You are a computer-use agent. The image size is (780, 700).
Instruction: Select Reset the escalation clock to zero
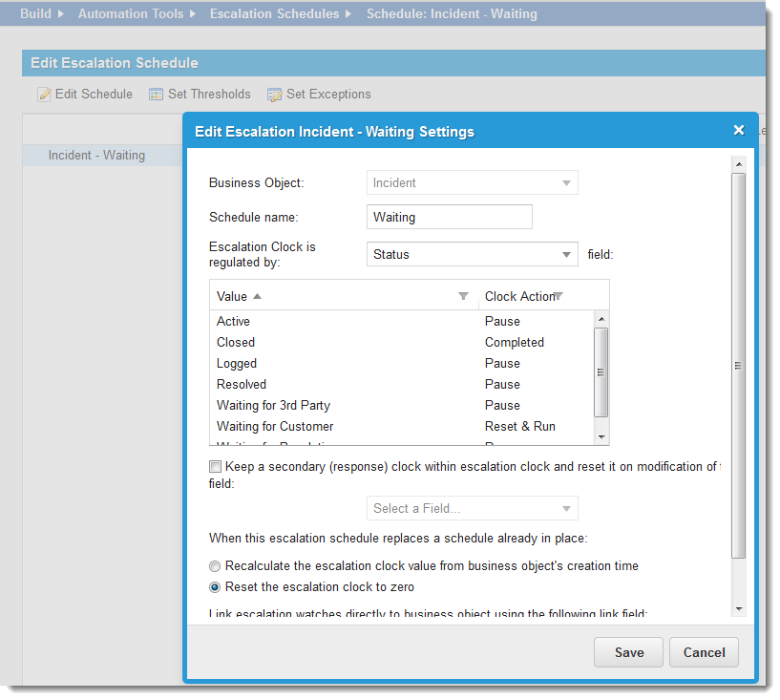point(215,587)
